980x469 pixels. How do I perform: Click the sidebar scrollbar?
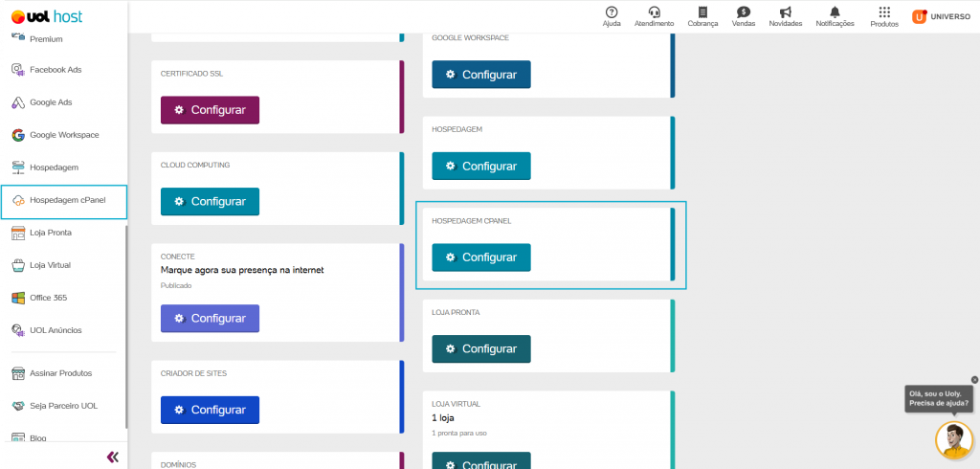click(126, 327)
